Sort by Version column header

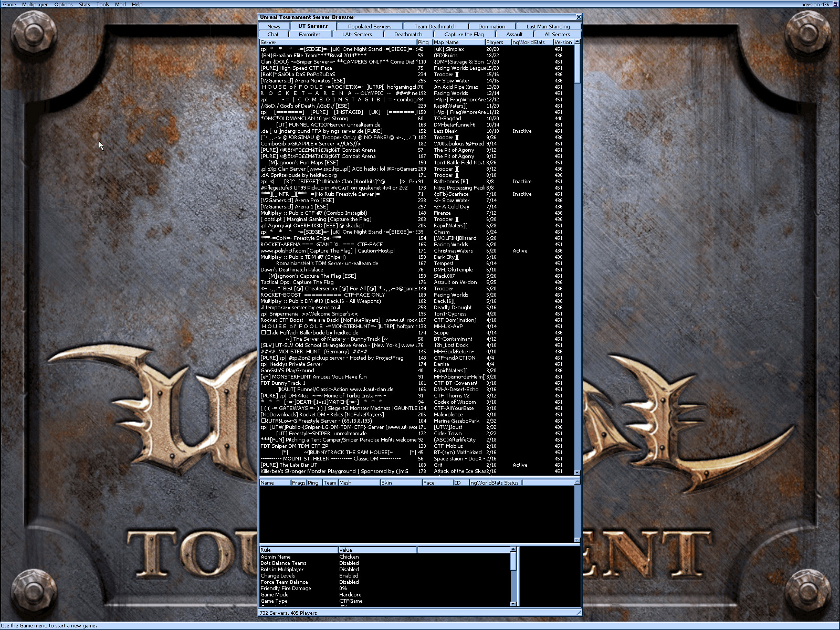coord(563,42)
